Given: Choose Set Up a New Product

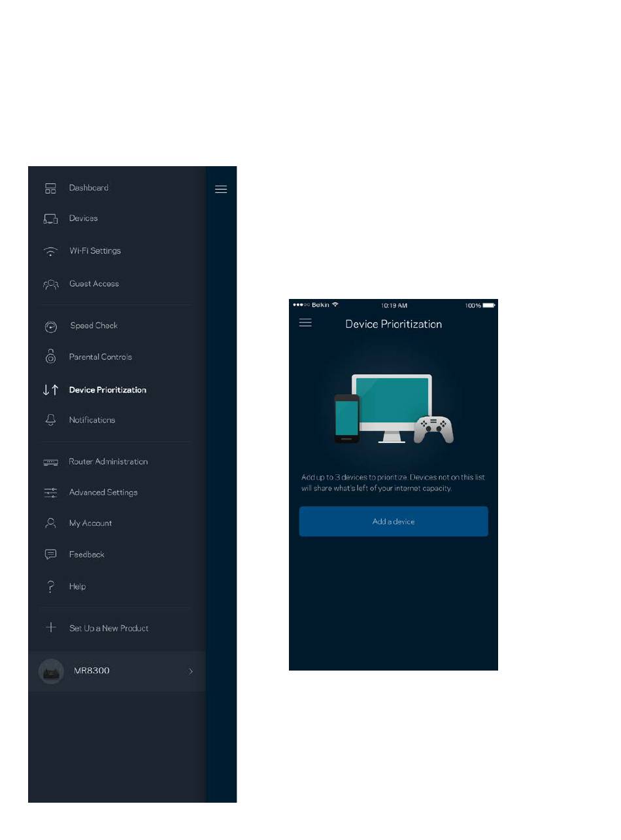Looking at the screenshot, I should tap(109, 628).
